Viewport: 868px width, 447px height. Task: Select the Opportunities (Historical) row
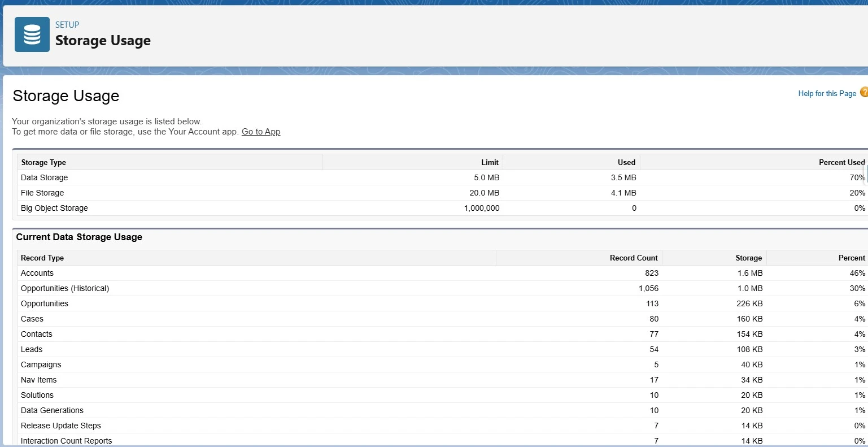(65, 288)
